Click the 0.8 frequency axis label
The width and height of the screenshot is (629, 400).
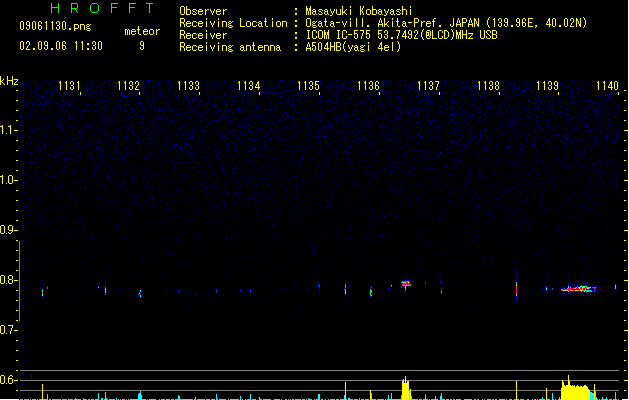point(8,280)
